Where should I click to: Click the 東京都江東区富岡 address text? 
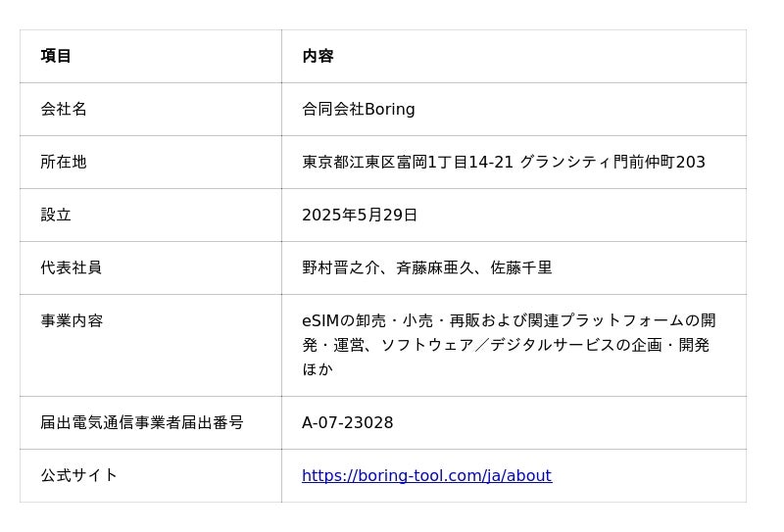(x=364, y=162)
